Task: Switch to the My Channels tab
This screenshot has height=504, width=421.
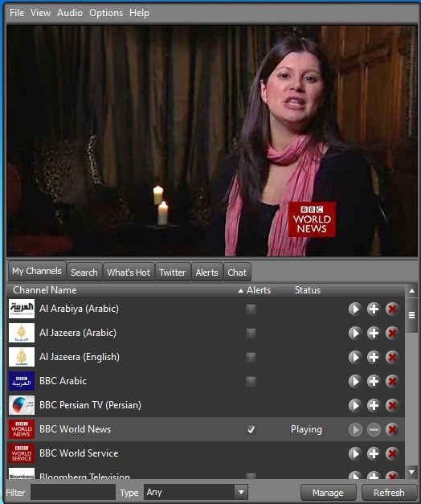Action: coord(37,271)
